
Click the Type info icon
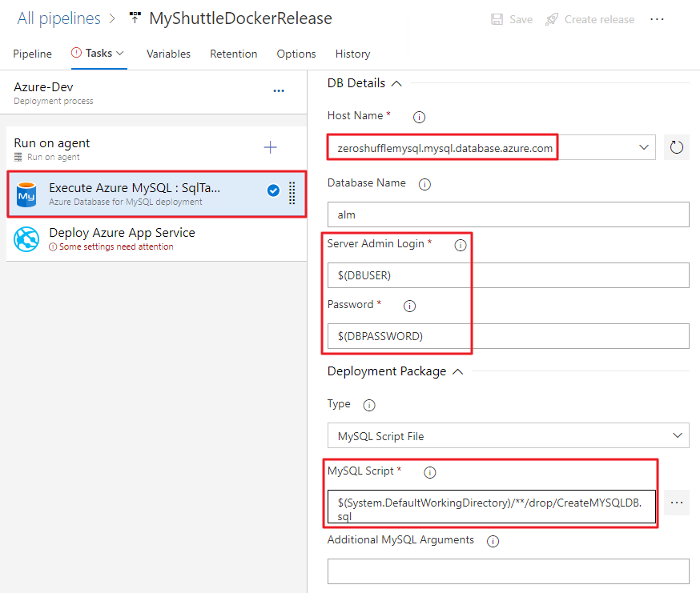click(369, 405)
